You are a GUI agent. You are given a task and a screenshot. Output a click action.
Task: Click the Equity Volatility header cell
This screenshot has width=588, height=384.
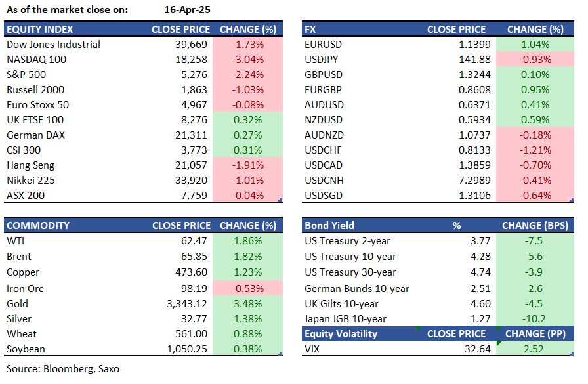tap(341, 334)
